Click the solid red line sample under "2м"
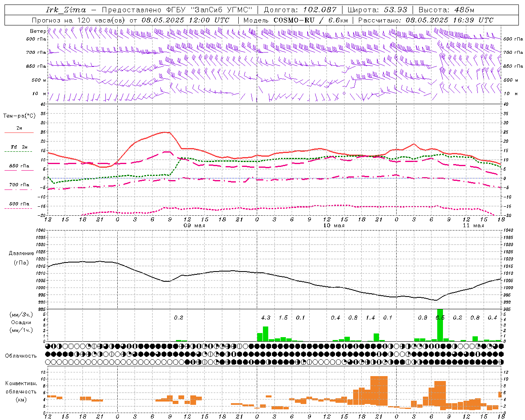 click(x=19, y=132)
